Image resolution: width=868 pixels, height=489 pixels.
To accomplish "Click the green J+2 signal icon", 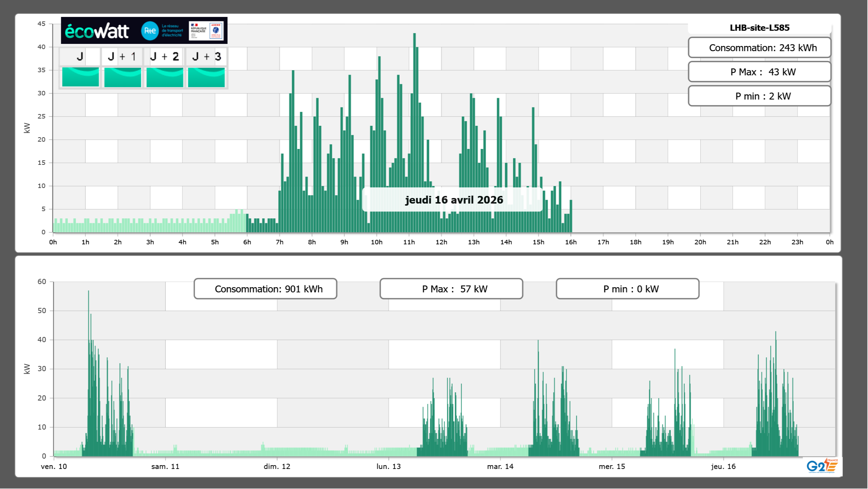I will tap(165, 77).
